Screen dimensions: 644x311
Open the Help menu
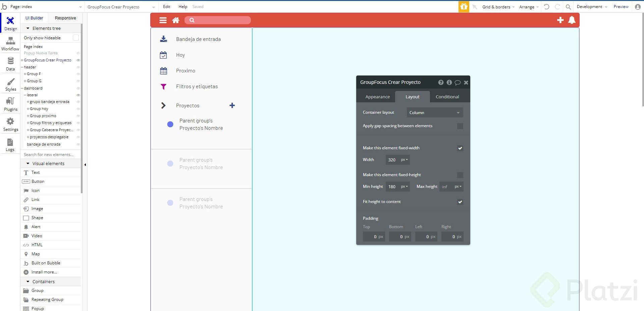point(183,7)
